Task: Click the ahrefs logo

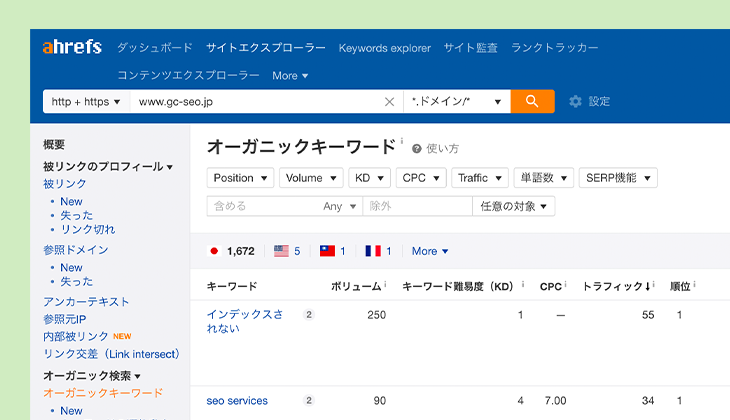Action: (72, 47)
